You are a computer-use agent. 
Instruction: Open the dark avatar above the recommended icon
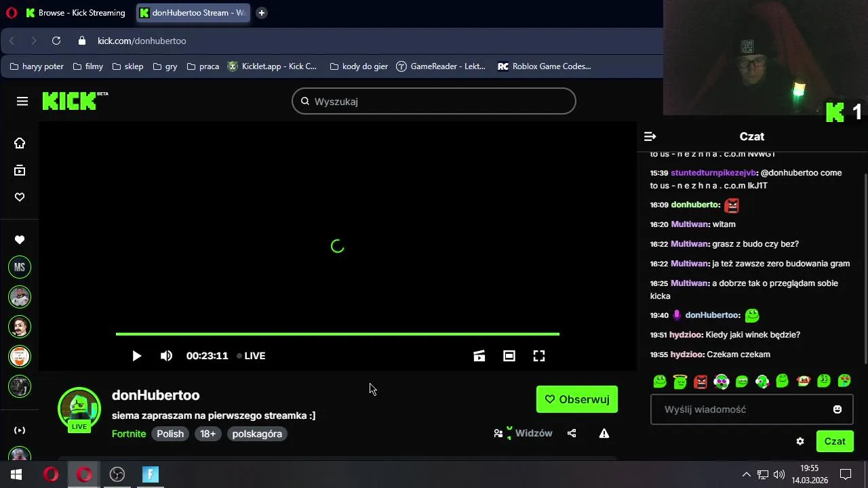point(20,386)
